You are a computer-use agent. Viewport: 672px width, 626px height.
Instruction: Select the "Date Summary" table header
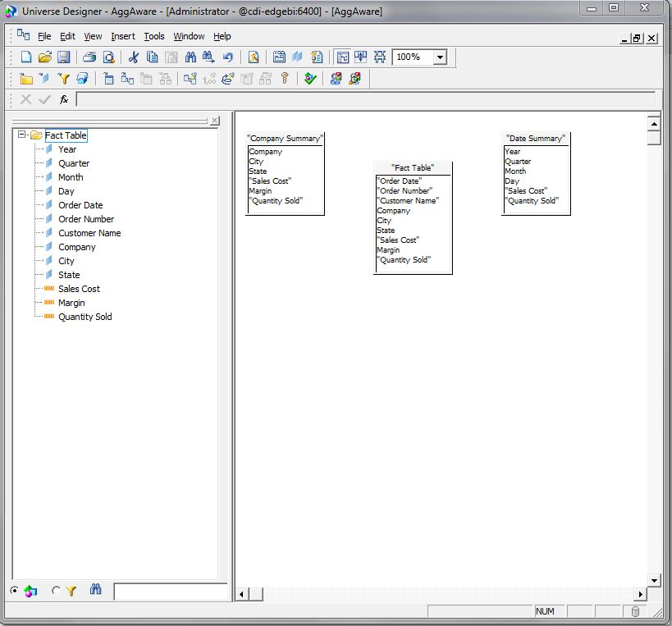536,139
